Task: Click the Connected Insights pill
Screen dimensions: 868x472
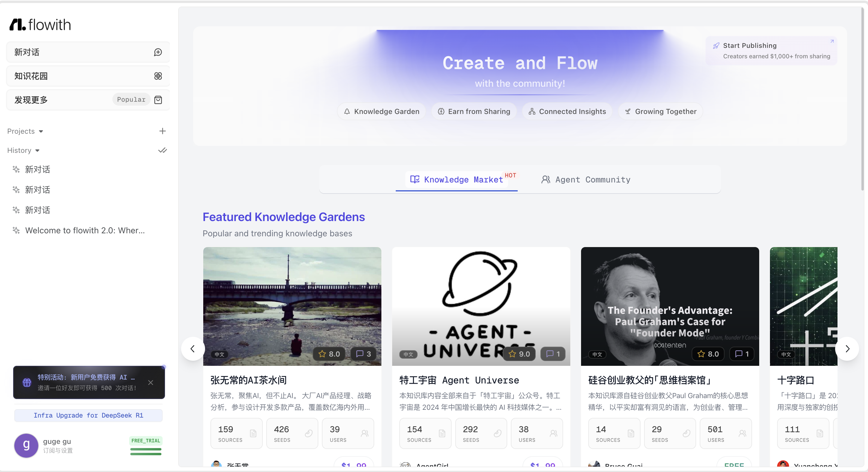Action: point(567,112)
